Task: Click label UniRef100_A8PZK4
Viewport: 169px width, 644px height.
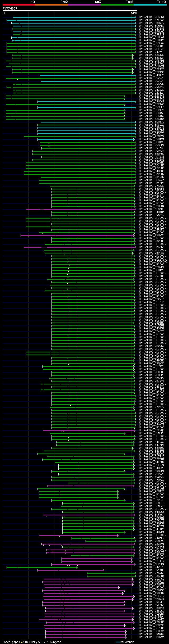Action: click(152, 564)
